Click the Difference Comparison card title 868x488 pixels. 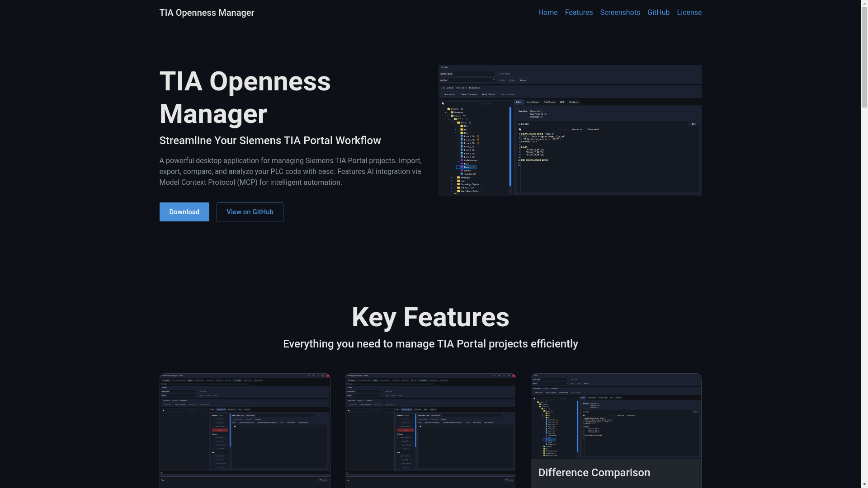(x=594, y=473)
